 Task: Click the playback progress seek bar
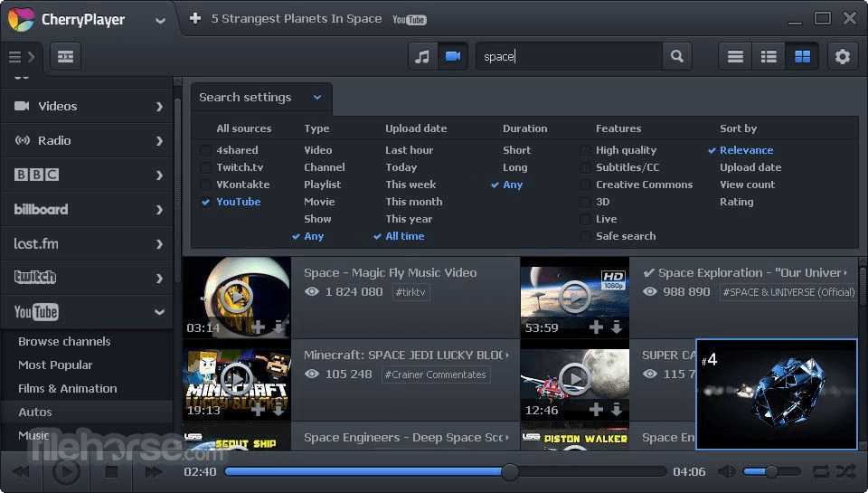tap(445, 472)
